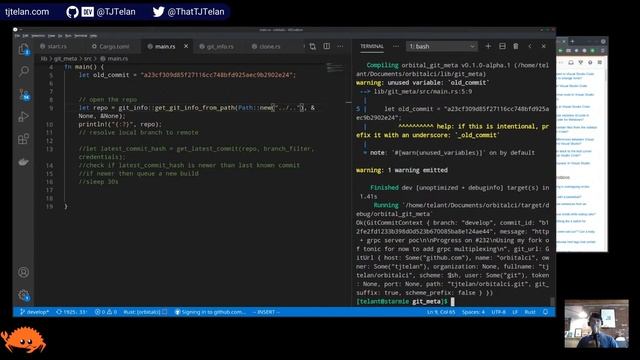Image resolution: width=640 pixels, height=360 pixels.
Task: Open the View menu
Action: [x=51, y=36]
